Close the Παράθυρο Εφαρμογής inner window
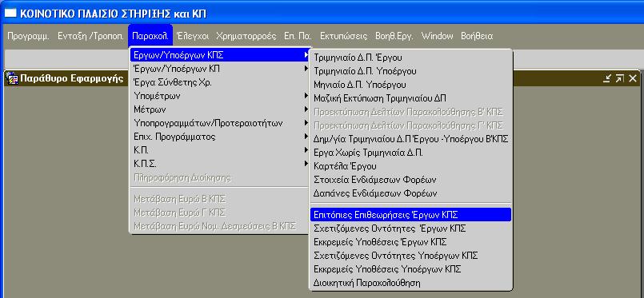Viewport: 644px width, 298px height. (633, 78)
